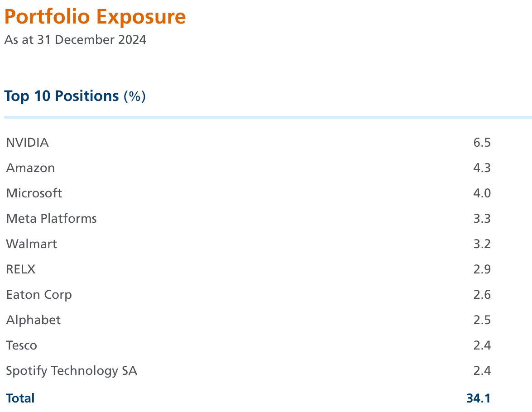
Task: Select Amazon's 4.3 weighting value
Action: 482,168
